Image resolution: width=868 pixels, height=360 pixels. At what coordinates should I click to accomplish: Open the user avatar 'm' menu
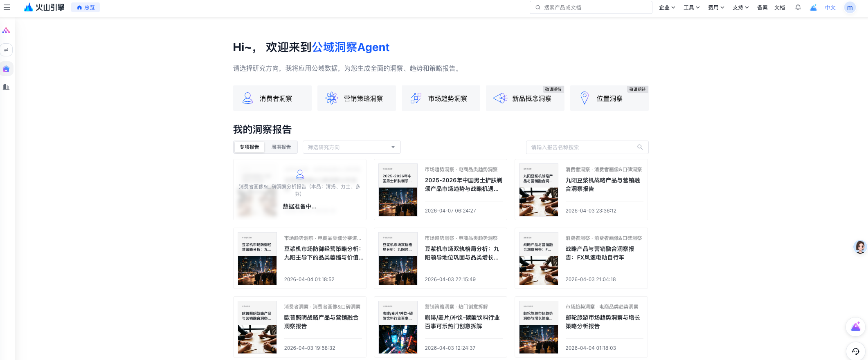(850, 7)
